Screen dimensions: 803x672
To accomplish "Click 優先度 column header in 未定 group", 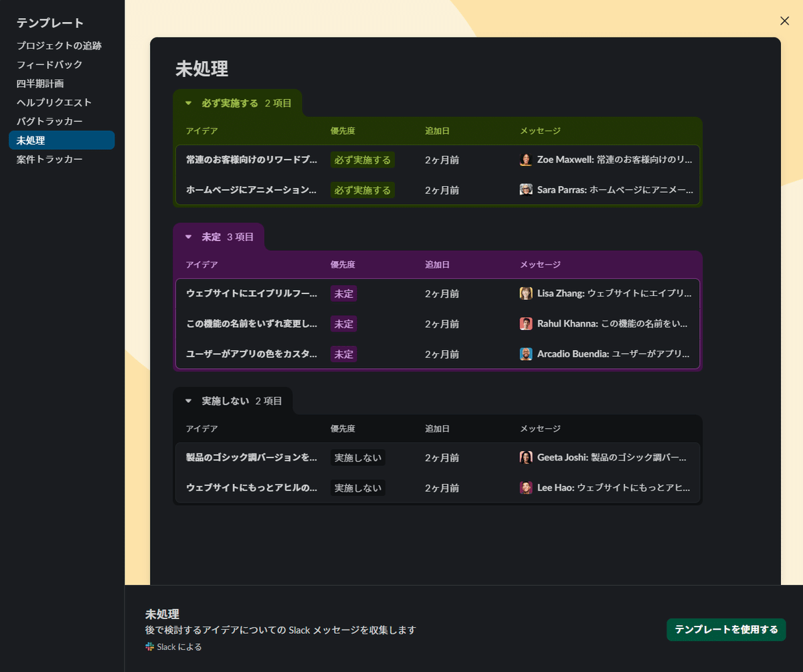I will (343, 265).
